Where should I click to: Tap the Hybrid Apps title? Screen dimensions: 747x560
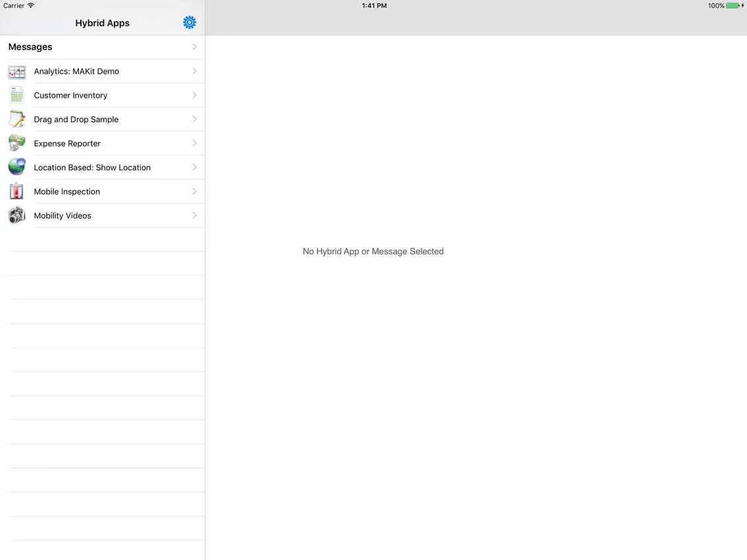[x=102, y=22]
